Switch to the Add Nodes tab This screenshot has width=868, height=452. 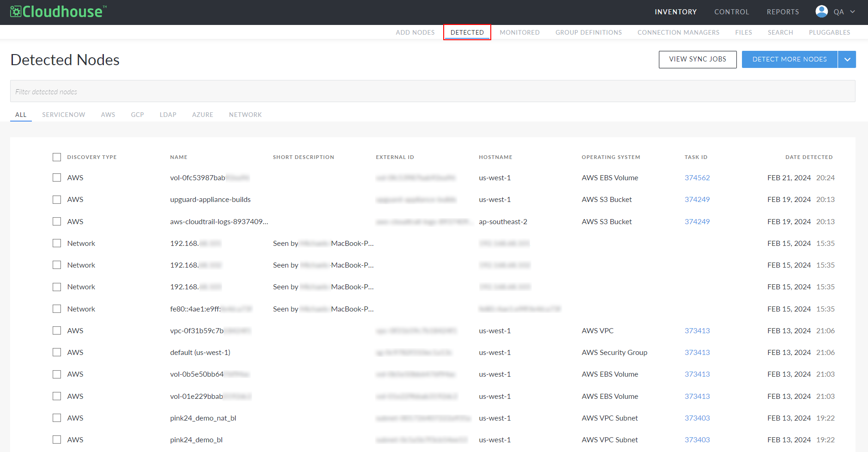[415, 32]
